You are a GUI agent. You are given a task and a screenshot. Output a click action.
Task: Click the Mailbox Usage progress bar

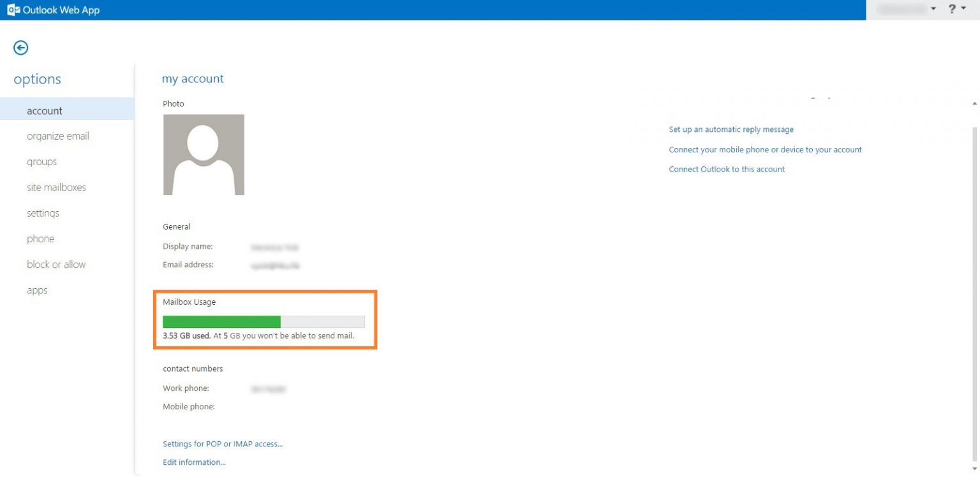coord(264,321)
